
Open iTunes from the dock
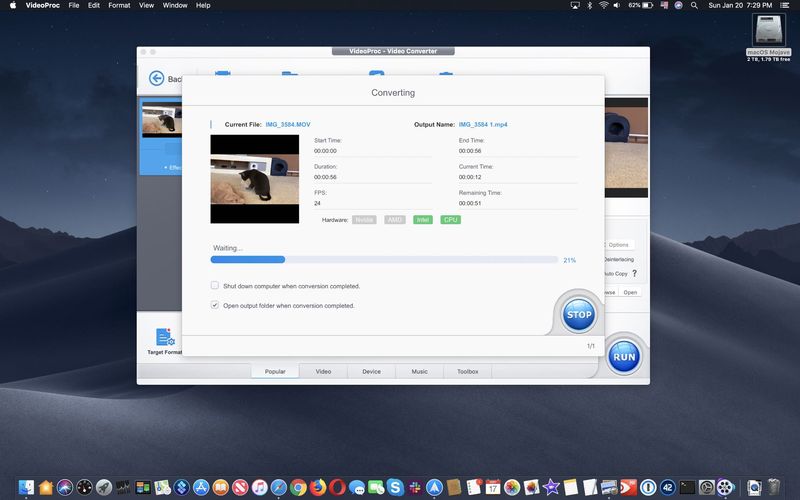point(259,487)
